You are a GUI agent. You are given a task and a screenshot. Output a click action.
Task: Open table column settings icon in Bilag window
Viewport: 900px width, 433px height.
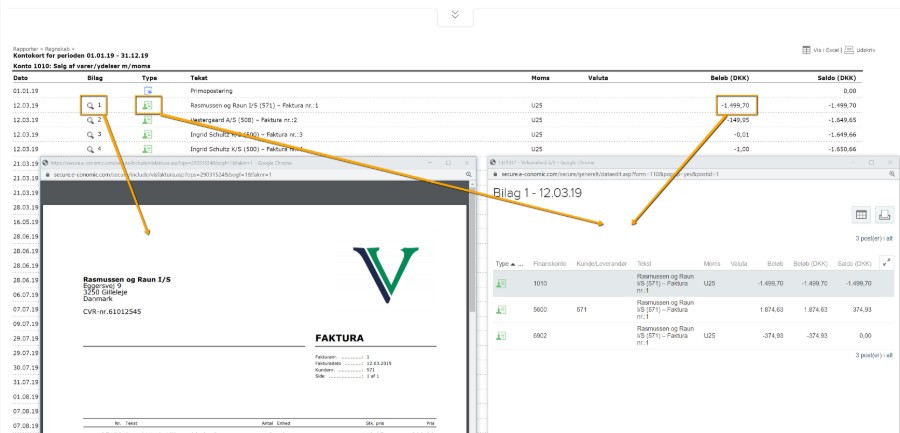[860, 214]
